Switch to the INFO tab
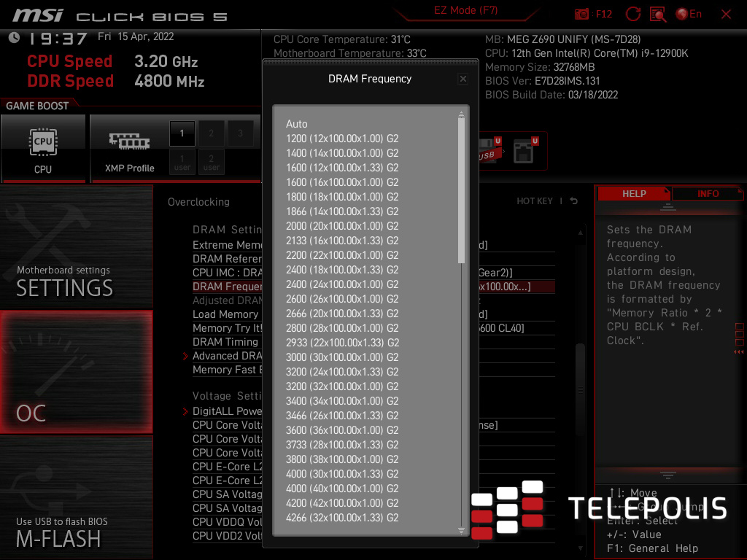Viewport: 747px width, 560px height. 708,193
